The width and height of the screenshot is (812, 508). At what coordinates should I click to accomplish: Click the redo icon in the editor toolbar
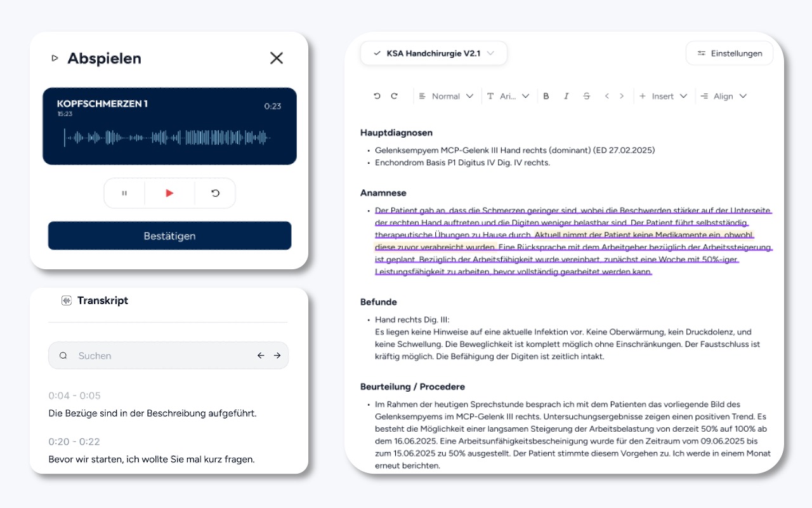click(395, 95)
